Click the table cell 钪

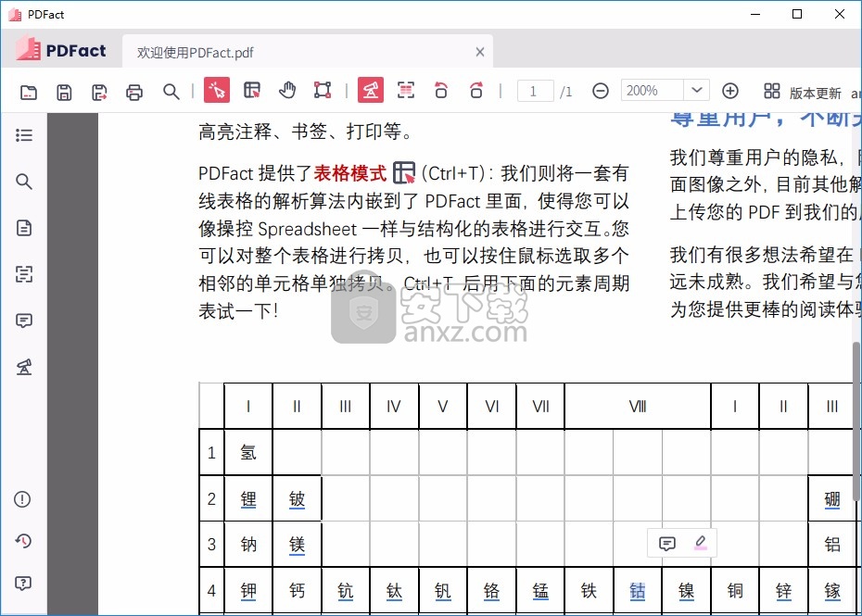345,591
